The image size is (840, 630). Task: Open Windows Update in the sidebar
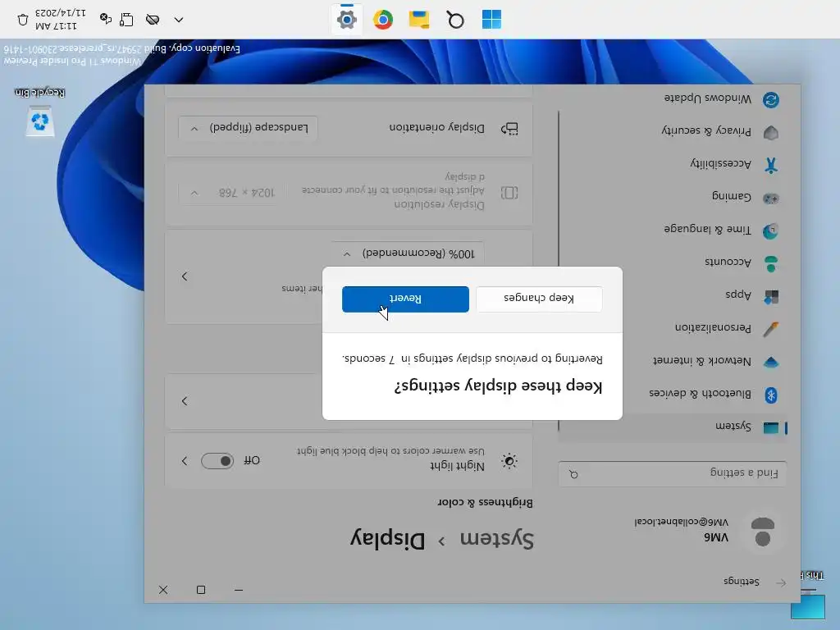pos(673,99)
